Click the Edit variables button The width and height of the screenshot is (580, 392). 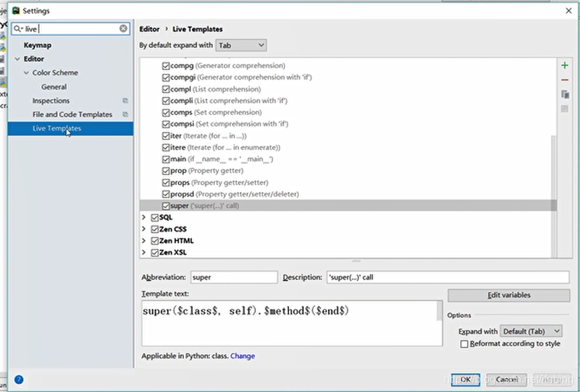(x=509, y=295)
